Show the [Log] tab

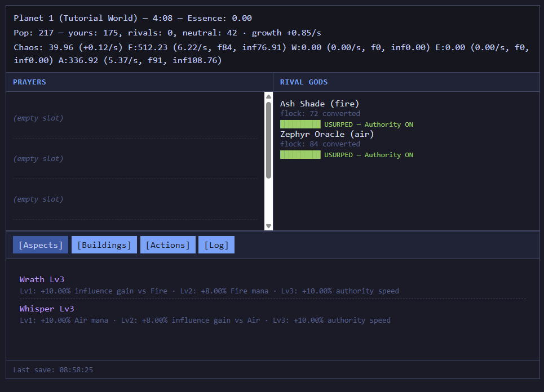point(216,244)
